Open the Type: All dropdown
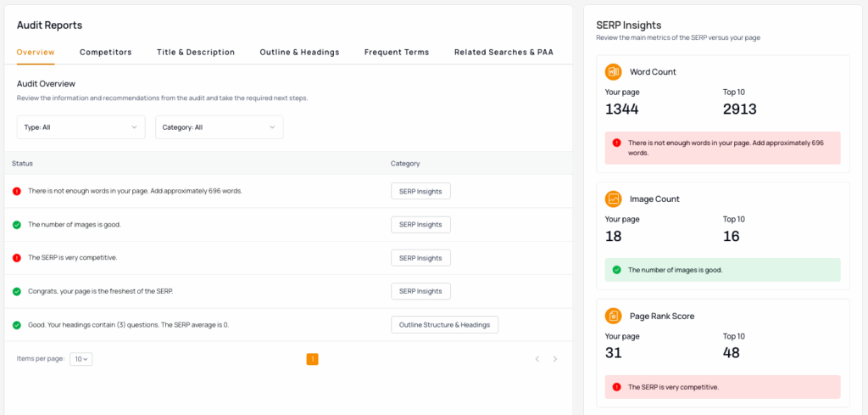The image size is (868, 415). point(81,127)
